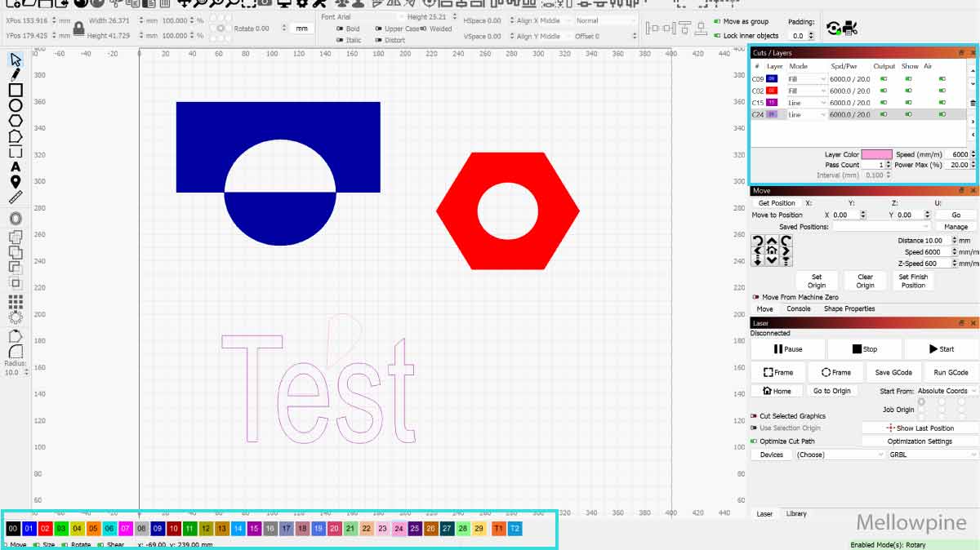Image resolution: width=980 pixels, height=550 pixels.
Task: Select the Polygon hexagon tool
Action: tap(16, 121)
